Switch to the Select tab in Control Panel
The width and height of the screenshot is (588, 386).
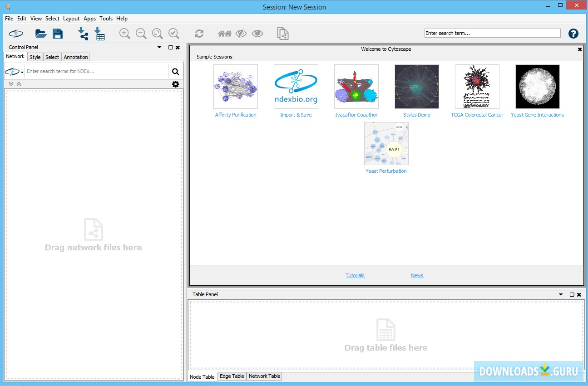pos(52,57)
